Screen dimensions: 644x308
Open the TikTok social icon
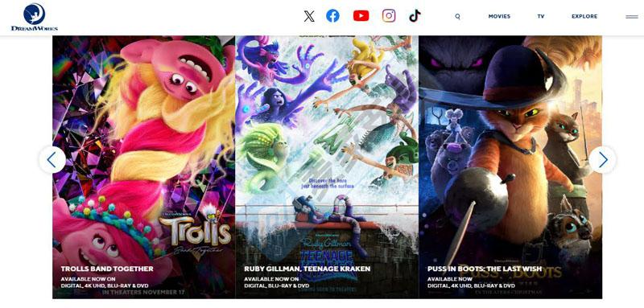[415, 16]
